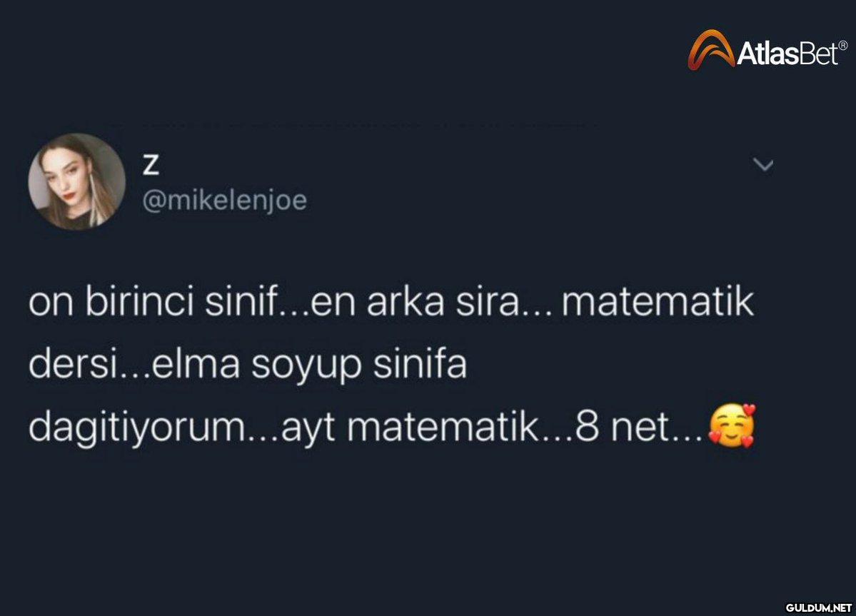
Task: Click the display name Z
Action: pyautogui.click(x=151, y=166)
